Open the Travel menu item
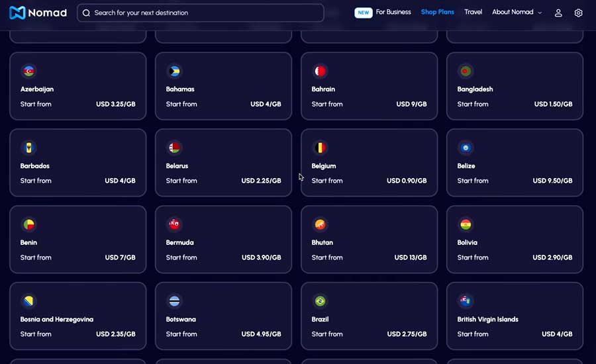Screen dimensions: 596x364 [x=473, y=12]
